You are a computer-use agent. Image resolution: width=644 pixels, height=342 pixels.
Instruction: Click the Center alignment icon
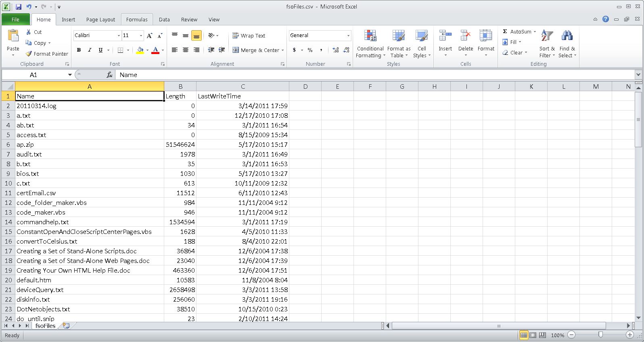tap(186, 50)
